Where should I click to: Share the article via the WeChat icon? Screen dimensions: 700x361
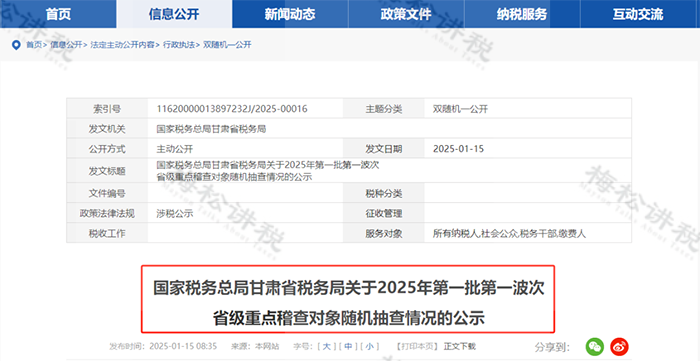pyautogui.click(x=595, y=346)
